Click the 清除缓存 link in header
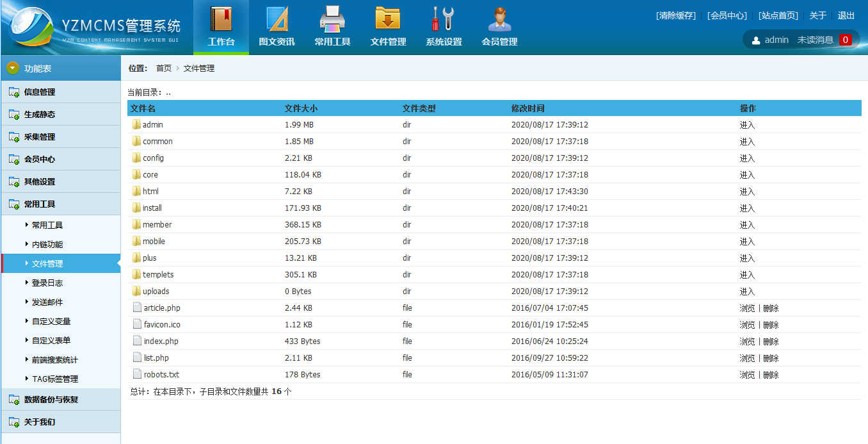 [x=675, y=15]
